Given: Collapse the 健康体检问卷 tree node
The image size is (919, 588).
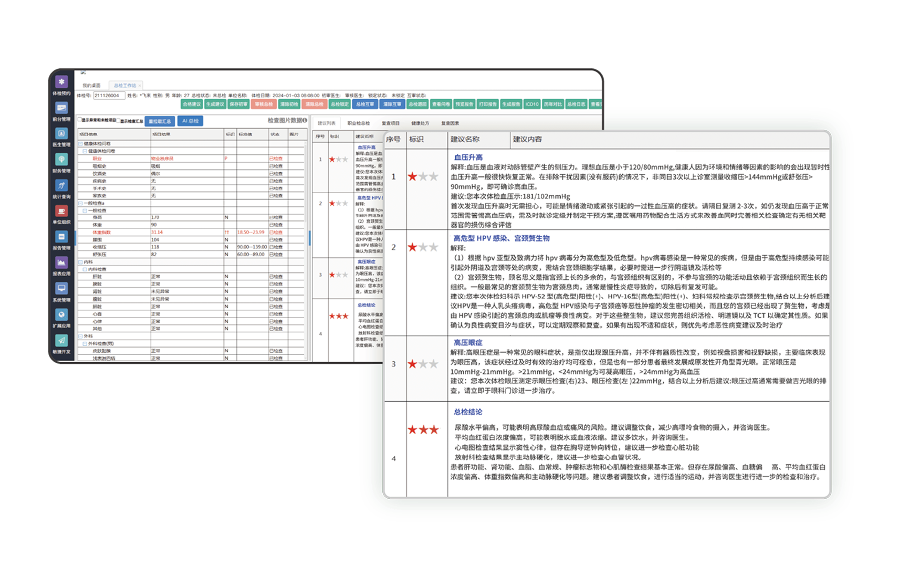Looking at the screenshot, I should (x=80, y=143).
